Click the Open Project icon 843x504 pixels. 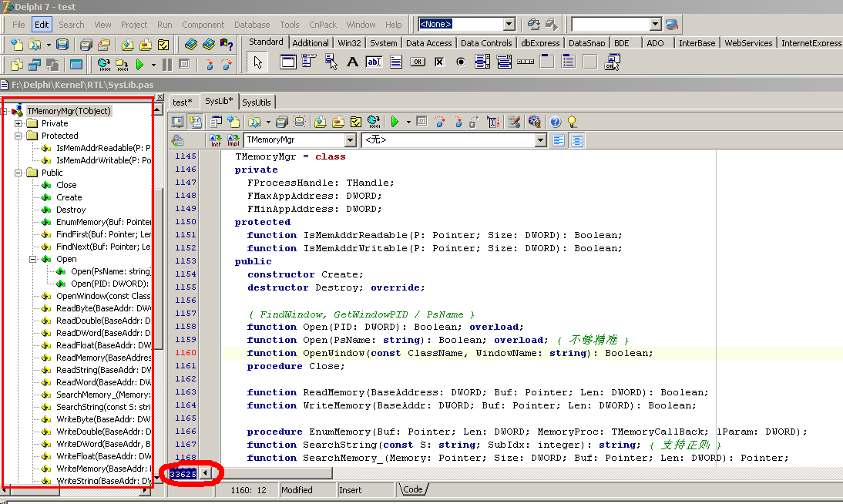tap(104, 45)
